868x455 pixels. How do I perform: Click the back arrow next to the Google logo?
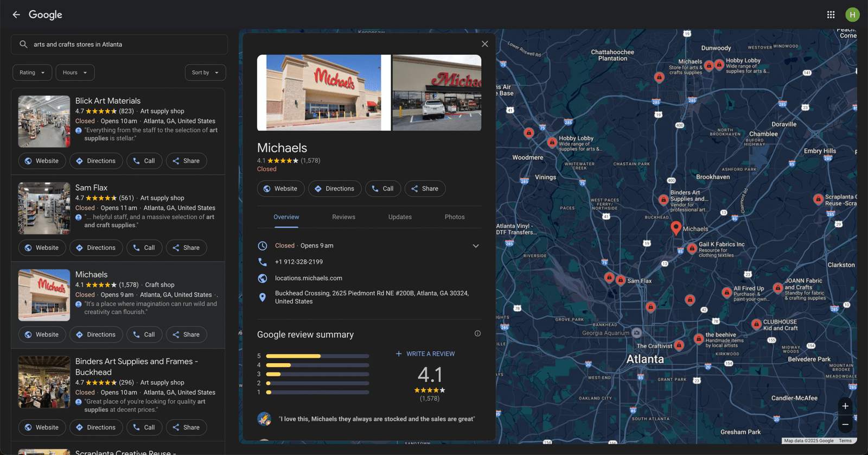coord(16,15)
